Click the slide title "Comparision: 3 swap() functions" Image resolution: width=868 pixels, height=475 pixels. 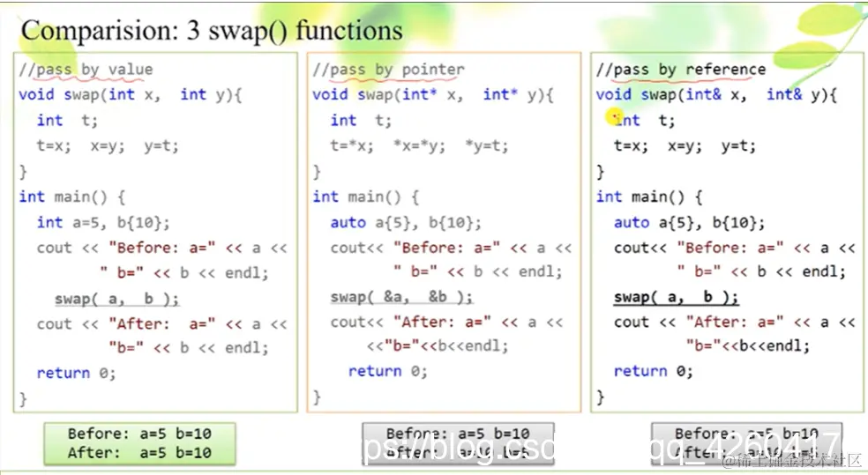212,31
